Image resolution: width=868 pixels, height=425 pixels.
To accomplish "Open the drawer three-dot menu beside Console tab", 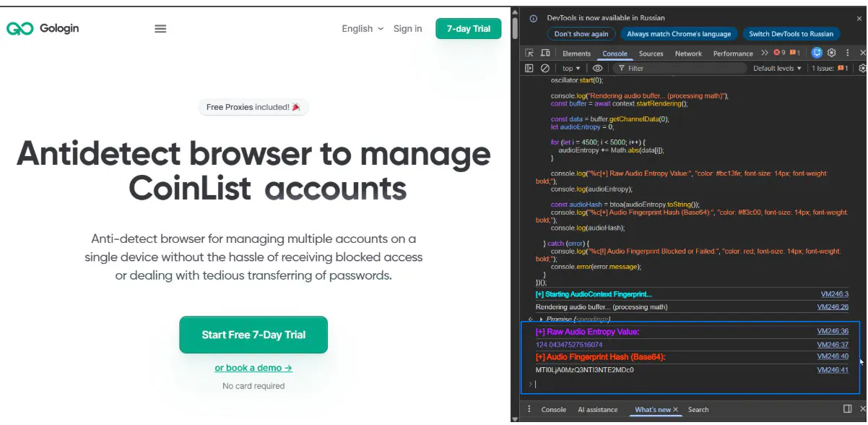I will tap(529, 409).
